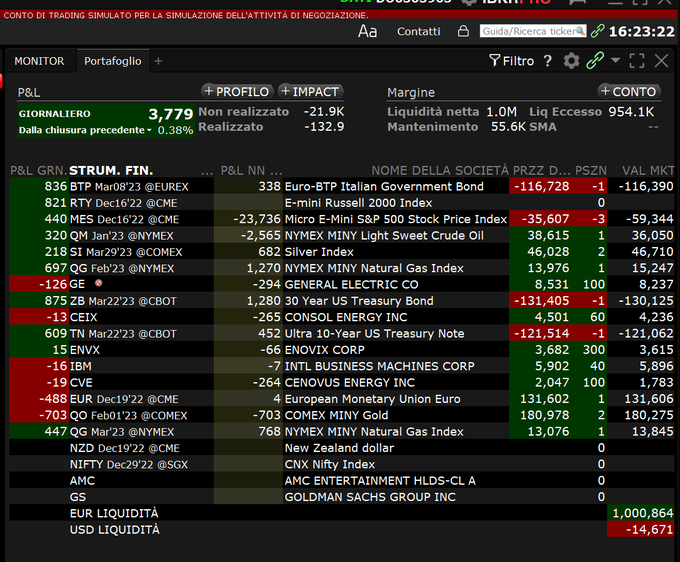Expand the PROFILO section
The width and height of the screenshot is (680, 562).
click(237, 91)
